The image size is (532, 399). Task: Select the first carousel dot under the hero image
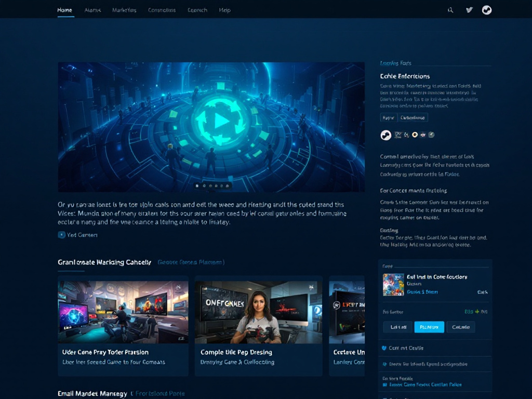[x=197, y=185]
